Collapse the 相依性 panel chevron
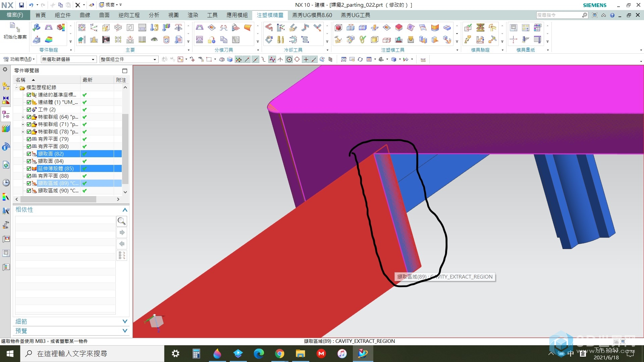The image size is (644, 362). [x=125, y=210]
